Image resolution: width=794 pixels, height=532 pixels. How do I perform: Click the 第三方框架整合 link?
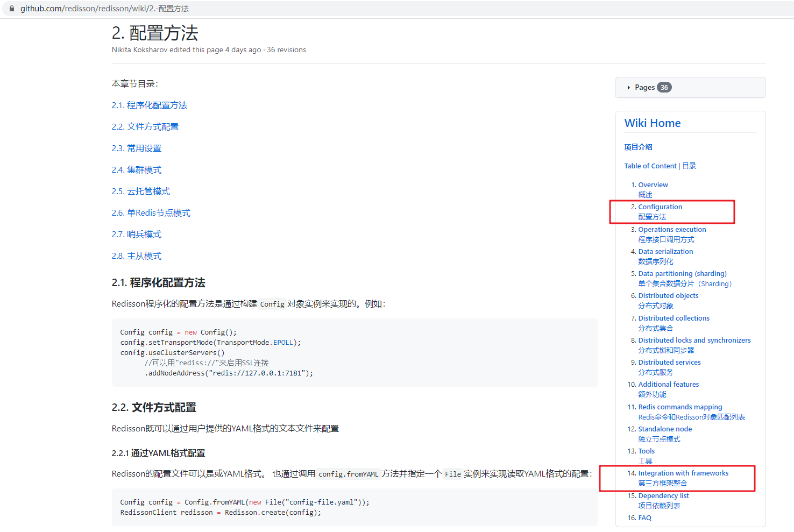pyautogui.click(x=663, y=483)
